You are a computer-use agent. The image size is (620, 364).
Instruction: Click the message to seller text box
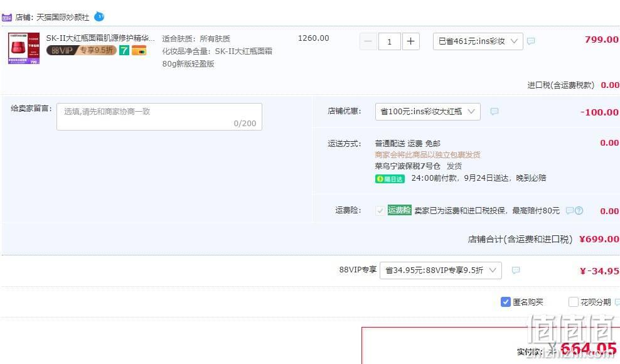(159, 117)
